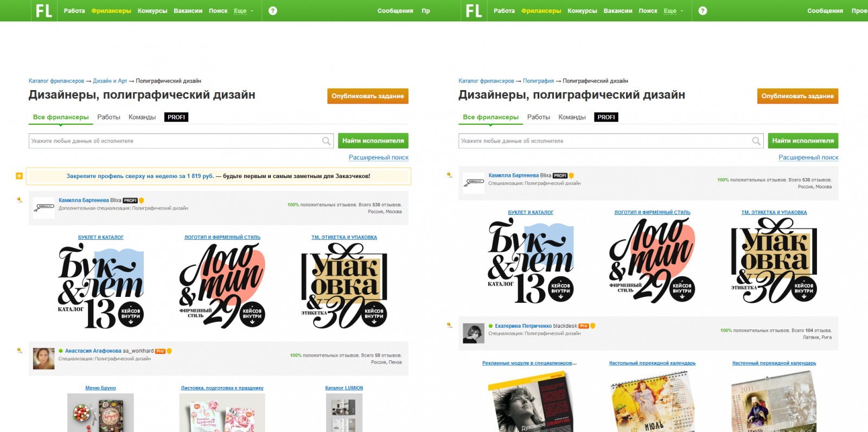Open Екатерина Петриченко avatar photo

coord(474,333)
